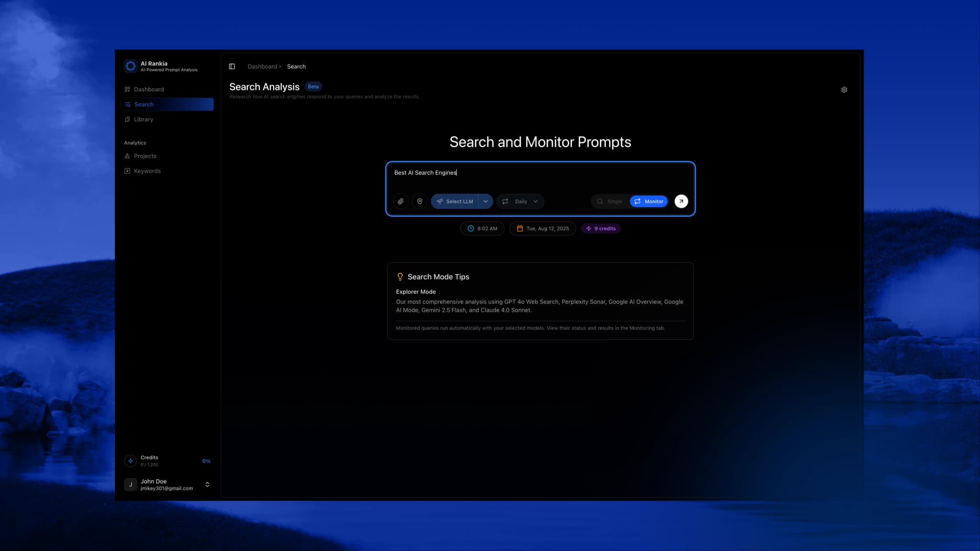This screenshot has width=980, height=551.
Task: Open the Select LLM dropdown
Action: (x=456, y=201)
